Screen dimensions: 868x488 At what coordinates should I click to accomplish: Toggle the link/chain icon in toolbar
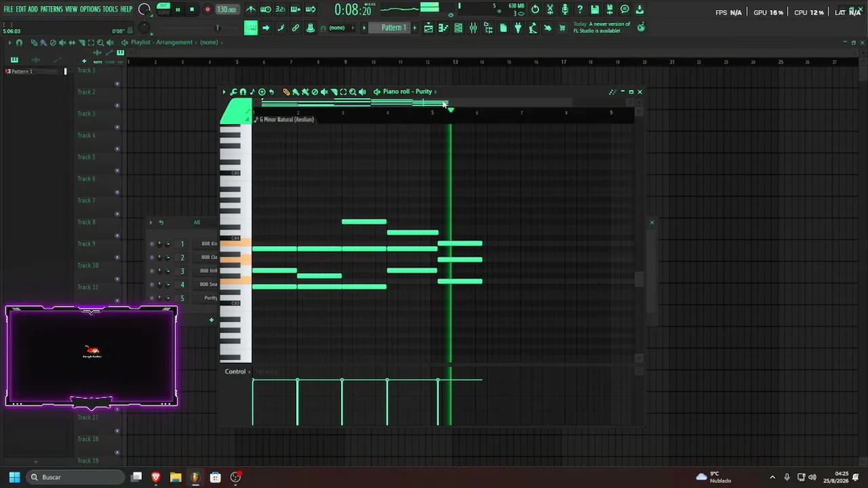click(296, 28)
